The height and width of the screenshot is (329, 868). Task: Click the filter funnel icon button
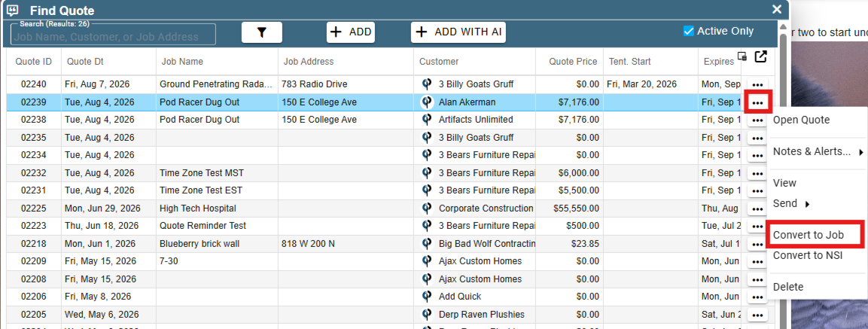point(262,32)
